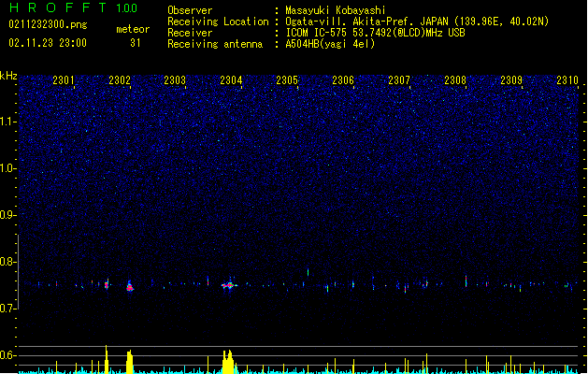
Task: Click the 2305 time label
Action: (x=287, y=80)
